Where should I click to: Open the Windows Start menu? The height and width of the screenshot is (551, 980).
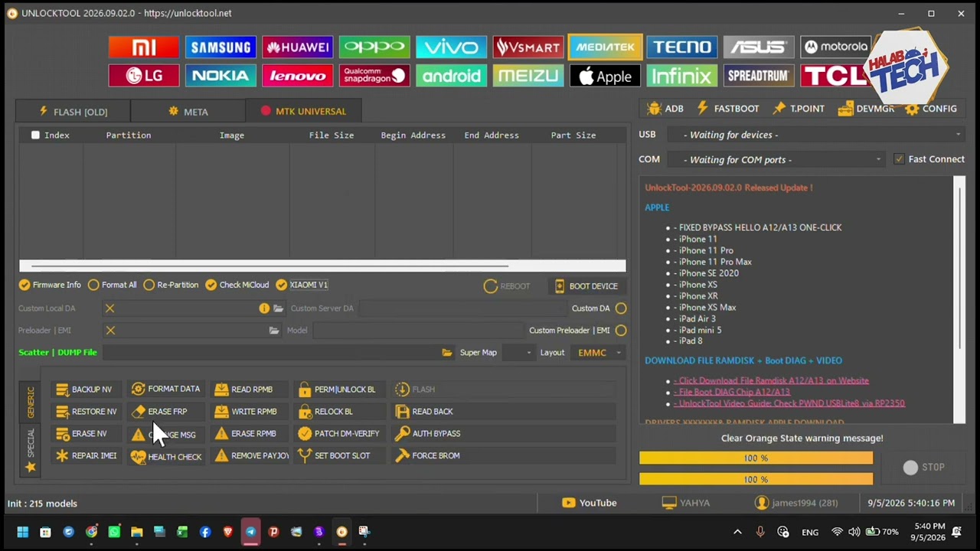point(23,532)
